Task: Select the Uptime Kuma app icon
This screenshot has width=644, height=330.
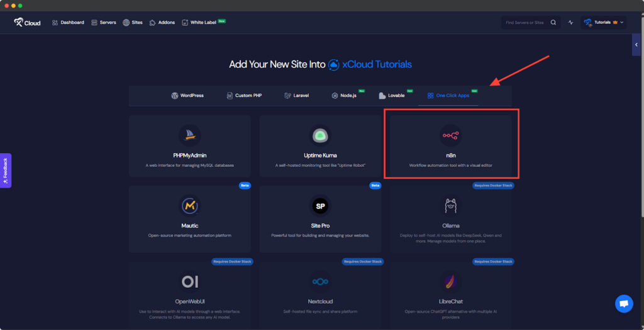Action: click(x=320, y=135)
